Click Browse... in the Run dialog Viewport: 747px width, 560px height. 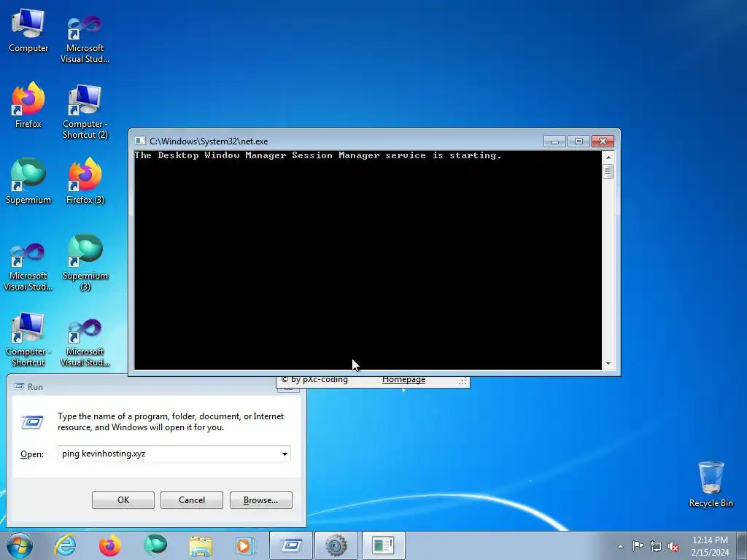click(x=260, y=500)
